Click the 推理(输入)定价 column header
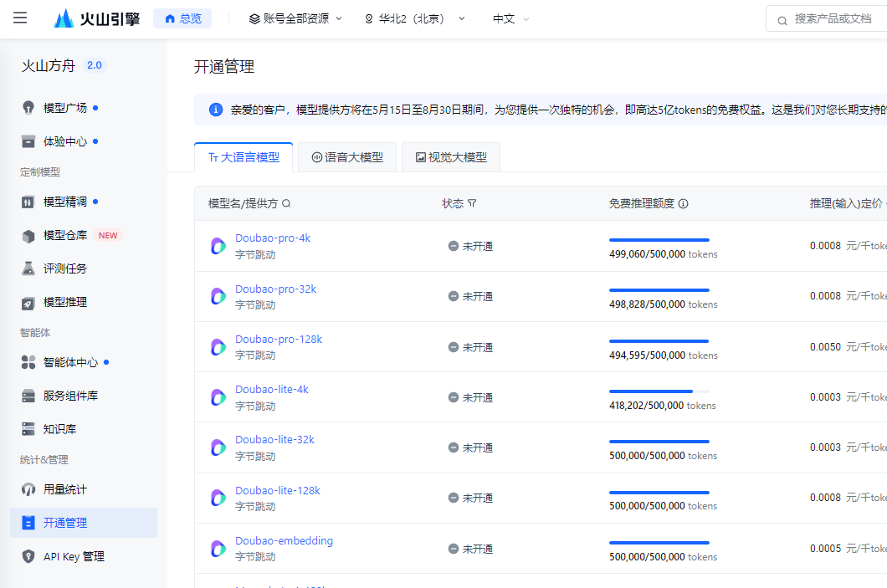Image resolution: width=887 pixels, height=588 pixels. click(846, 203)
